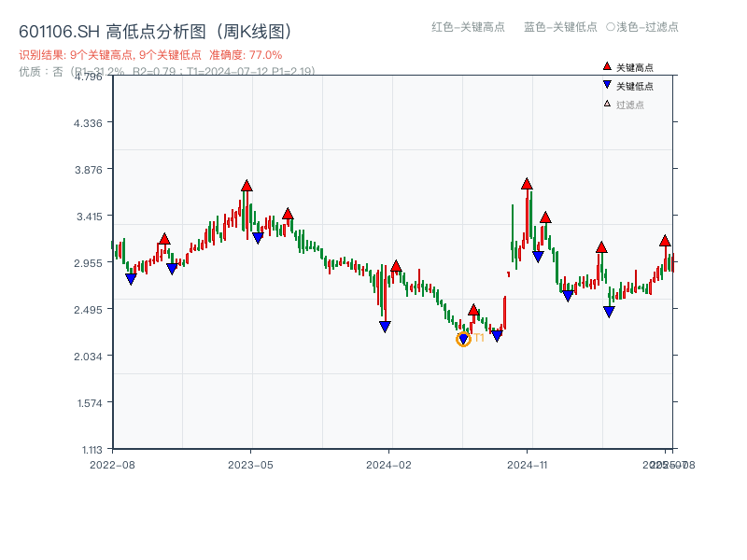Image resolution: width=747 pixels, height=560 pixels.
Task: Select the red high marker at the 2024-11 peak
Action: (527, 184)
